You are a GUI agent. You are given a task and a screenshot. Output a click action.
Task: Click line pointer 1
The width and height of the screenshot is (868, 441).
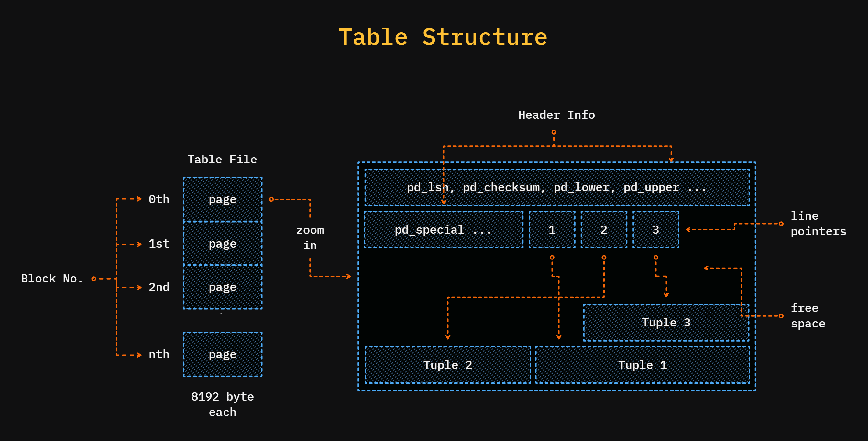[552, 229]
